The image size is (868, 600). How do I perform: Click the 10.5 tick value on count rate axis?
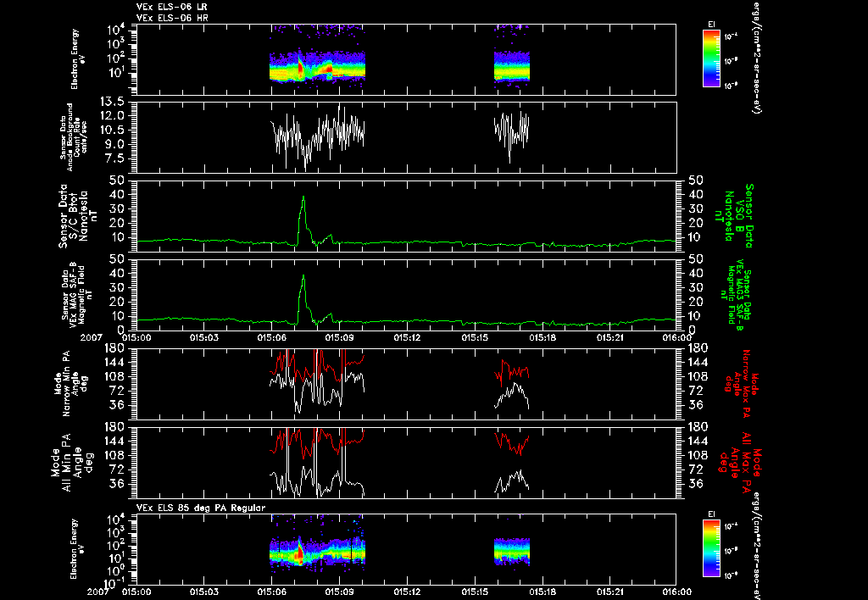click(x=111, y=130)
